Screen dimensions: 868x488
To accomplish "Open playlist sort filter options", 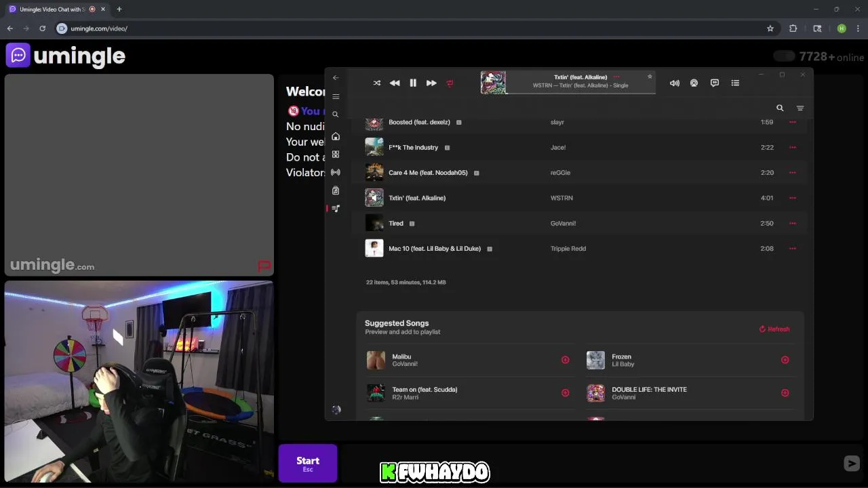I will (x=800, y=108).
